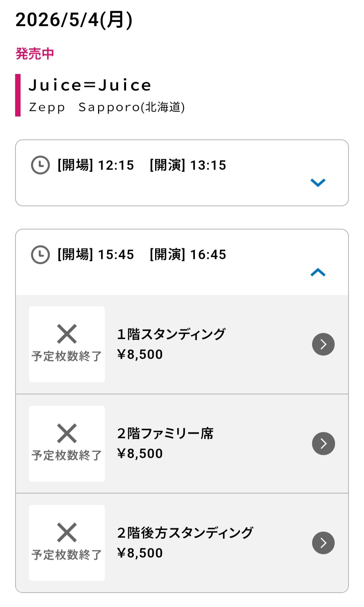The image size is (364, 607).
Task: Click the Juice=Juice event title
Action: [x=90, y=85]
